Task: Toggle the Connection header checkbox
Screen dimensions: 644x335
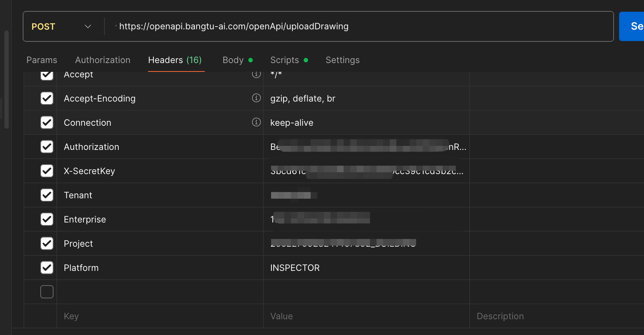Action: (47, 122)
